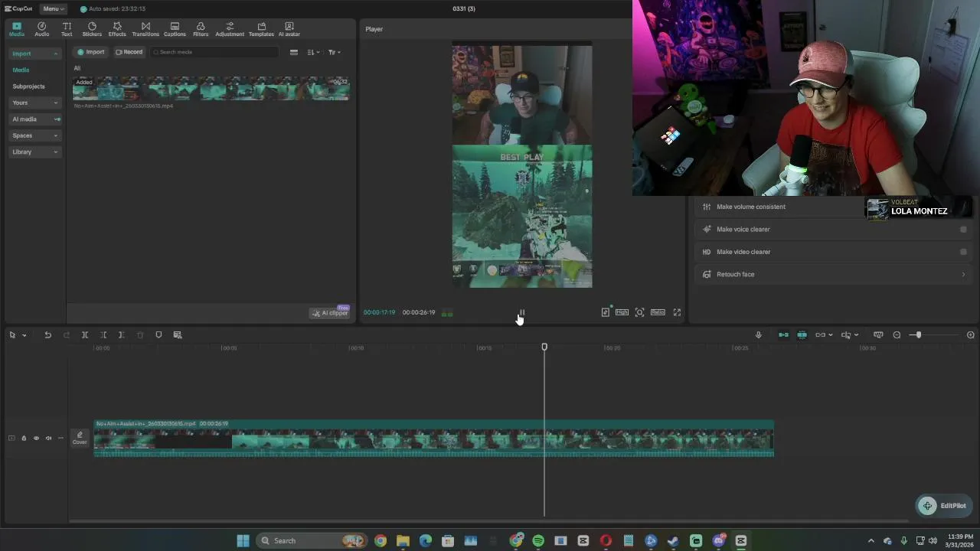Switch the media view to list layout

(293, 52)
